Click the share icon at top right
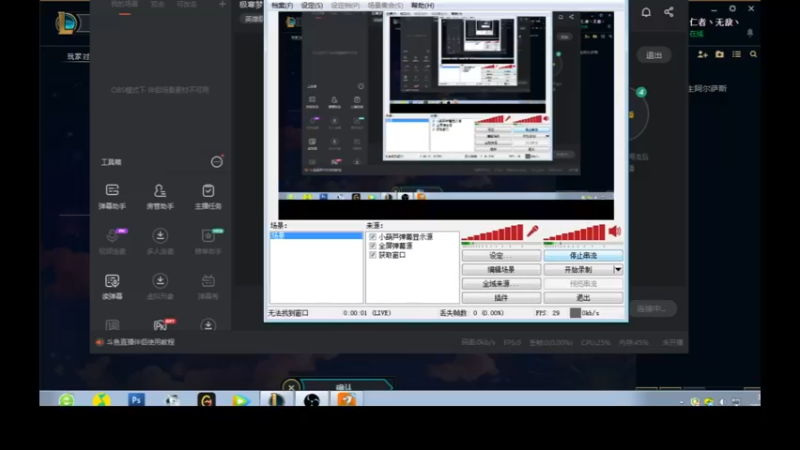Screen dimensions: 800x450 coord(669,12)
